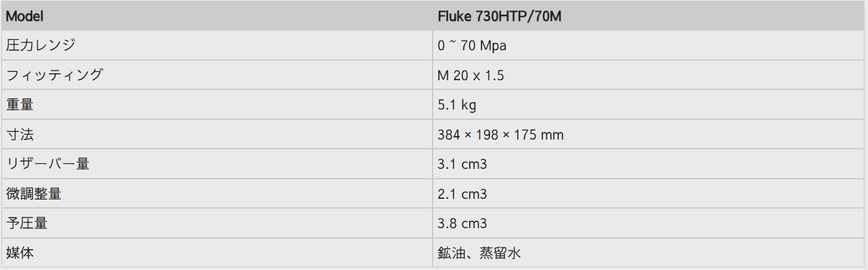Click the 5.1 kg value cell
Viewport: 868px width, 270px height.
point(649,105)
